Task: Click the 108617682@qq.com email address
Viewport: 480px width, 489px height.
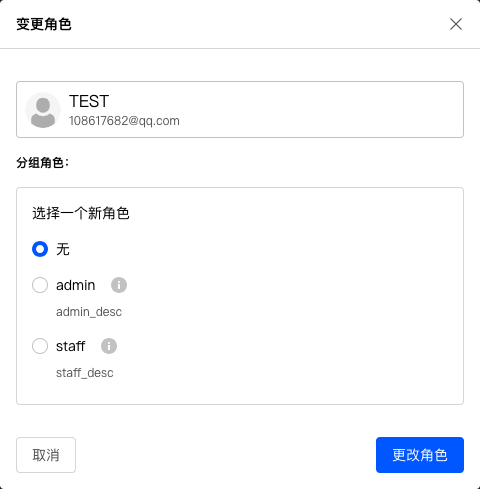Action: [124, 121]
